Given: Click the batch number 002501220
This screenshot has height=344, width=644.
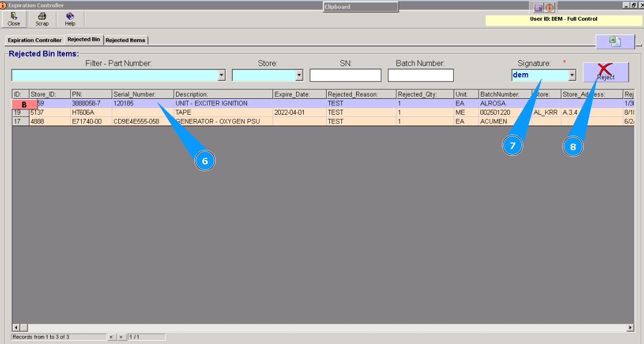Looking at the screenshot, I should click(x=505, y=112).
